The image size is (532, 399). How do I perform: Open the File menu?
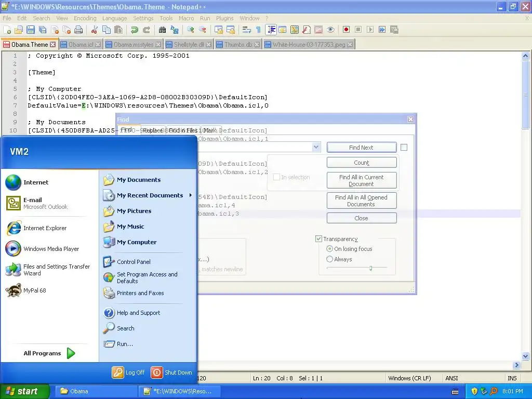pyautogui.click(x=7, y=18)
